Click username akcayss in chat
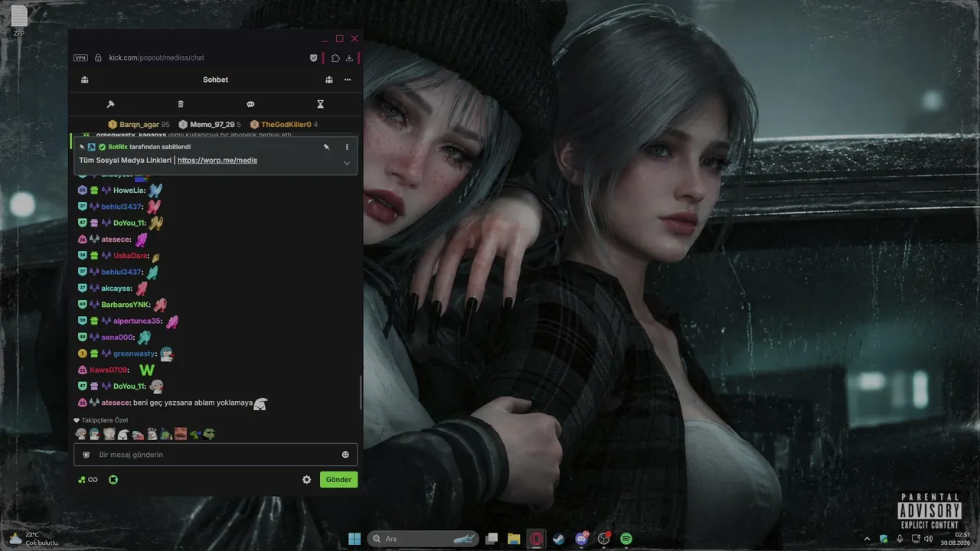This screenshot has width=980, height=551. 117,289
